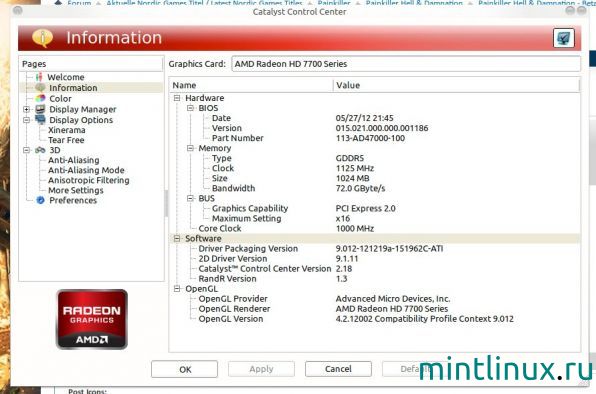596x394 pixels.
Task: Open the Preferences page
Action: (73, 200)
